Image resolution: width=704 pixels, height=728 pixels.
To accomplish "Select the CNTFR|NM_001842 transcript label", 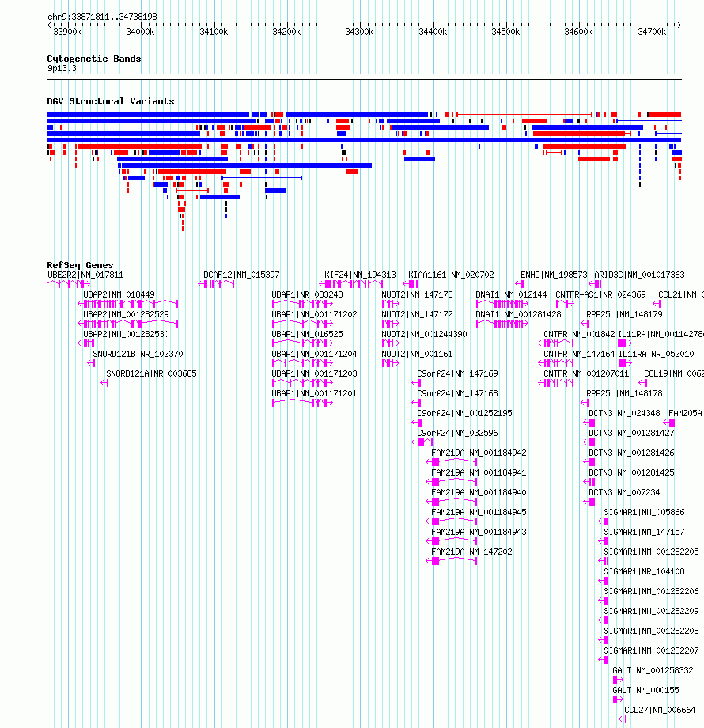I will coord(579,334).
